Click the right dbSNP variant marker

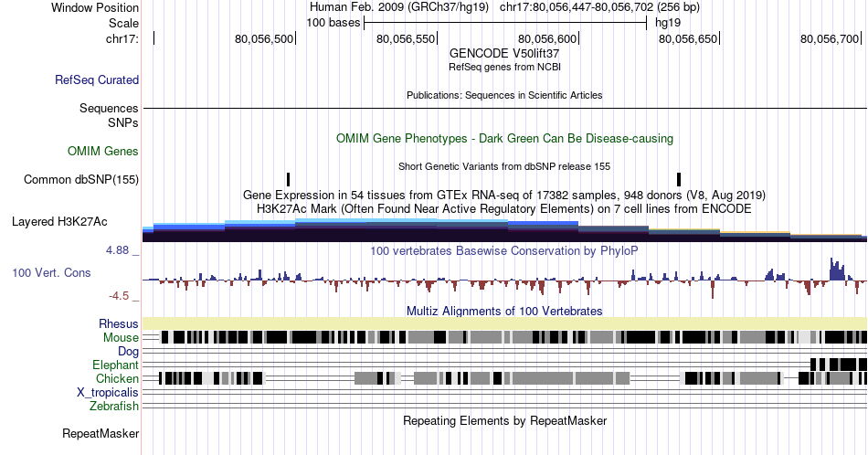[x=679, y=179]
